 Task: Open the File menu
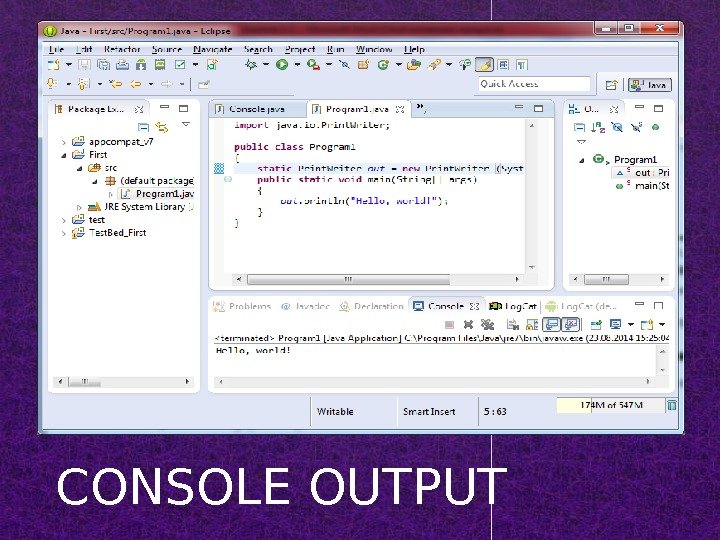pyautogui.click(x=56, y=49)
